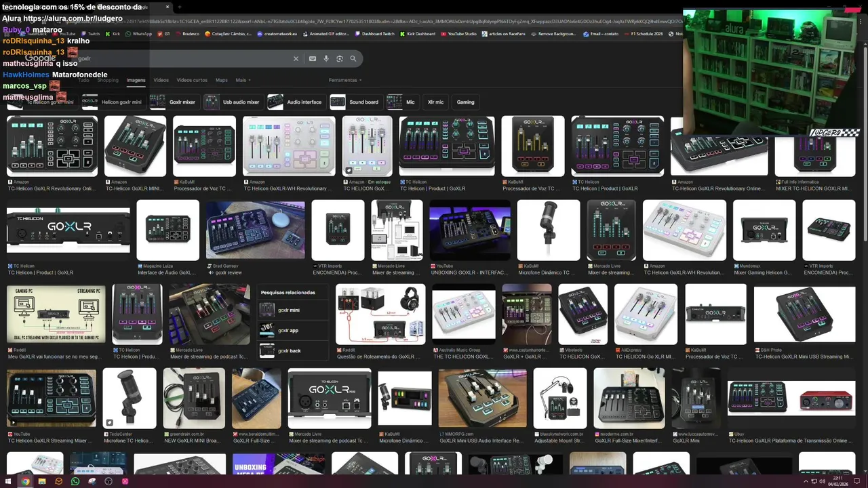Open greenbrain NEW GoXLR MINI image
The height and width of the screenshot is (488, 868).
pyautogui.click(x=194, y=399)
